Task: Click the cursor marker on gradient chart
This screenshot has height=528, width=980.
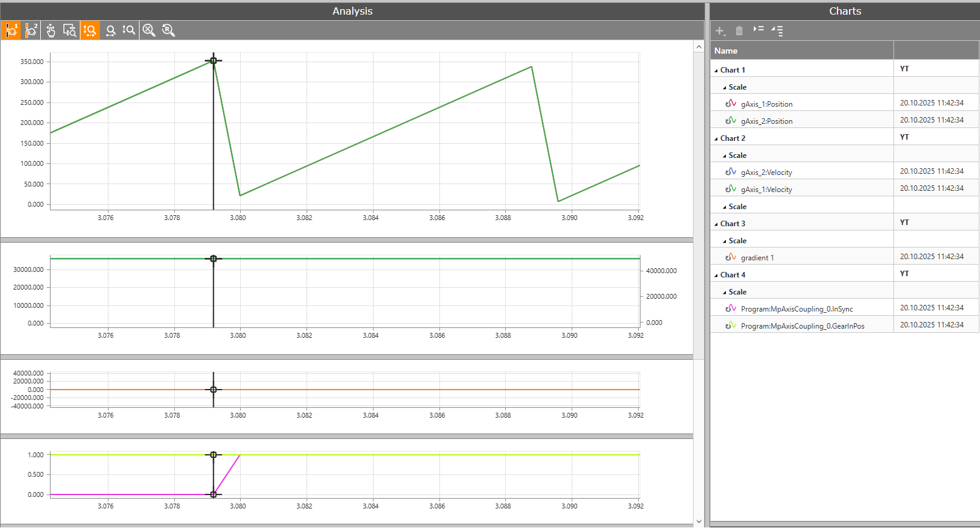Action: pos(213,389)
